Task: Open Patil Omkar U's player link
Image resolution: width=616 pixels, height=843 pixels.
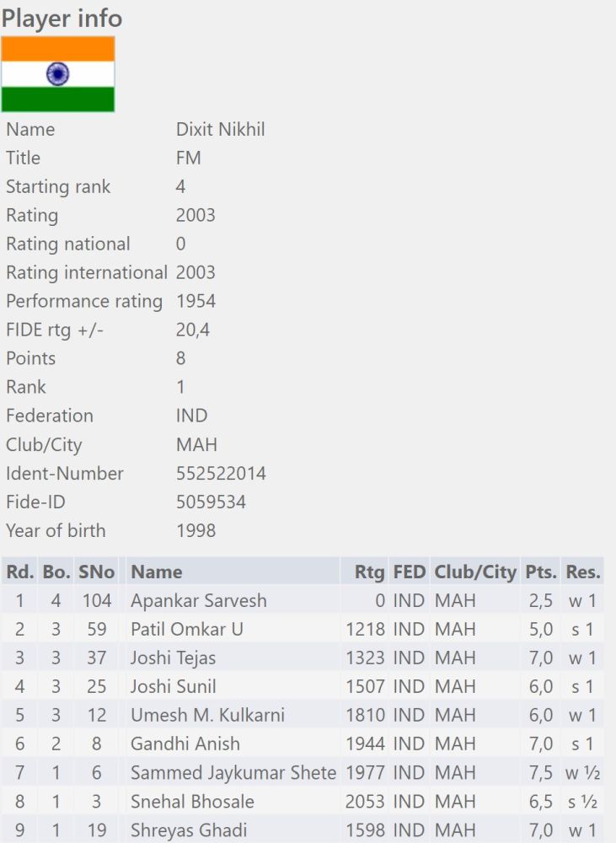Action: 186,629
